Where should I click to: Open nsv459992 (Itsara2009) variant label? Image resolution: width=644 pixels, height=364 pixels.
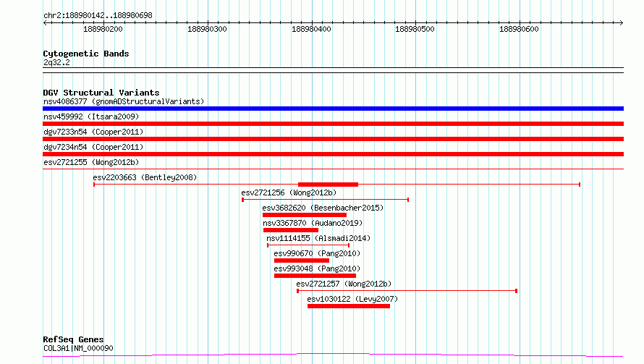91,117
